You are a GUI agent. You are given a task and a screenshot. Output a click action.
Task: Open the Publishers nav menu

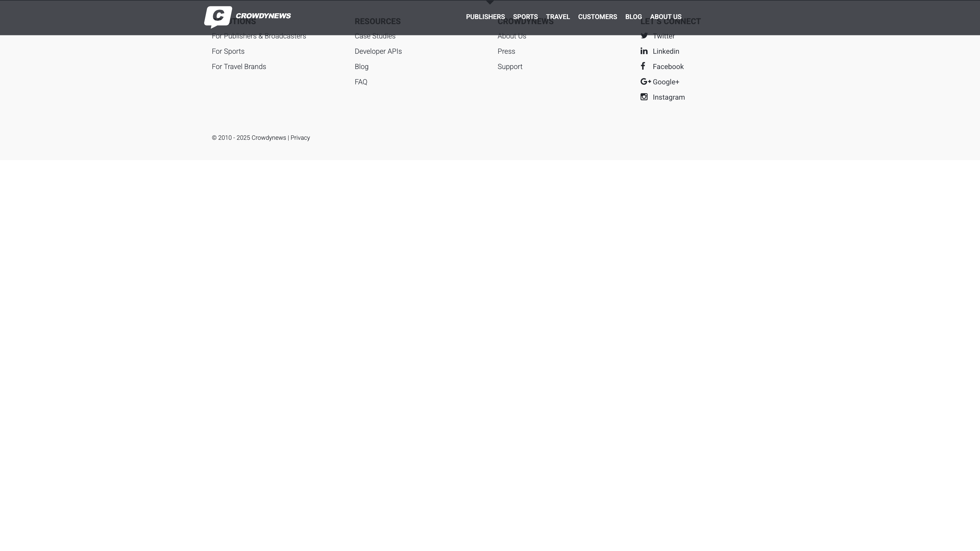[x=485, y=17]
